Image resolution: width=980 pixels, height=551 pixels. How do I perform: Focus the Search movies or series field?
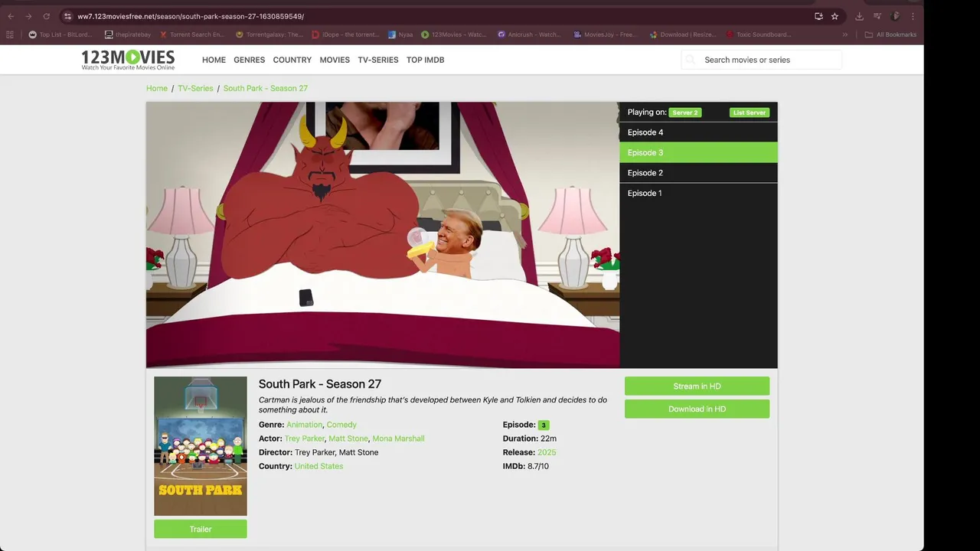pos(762,60)
